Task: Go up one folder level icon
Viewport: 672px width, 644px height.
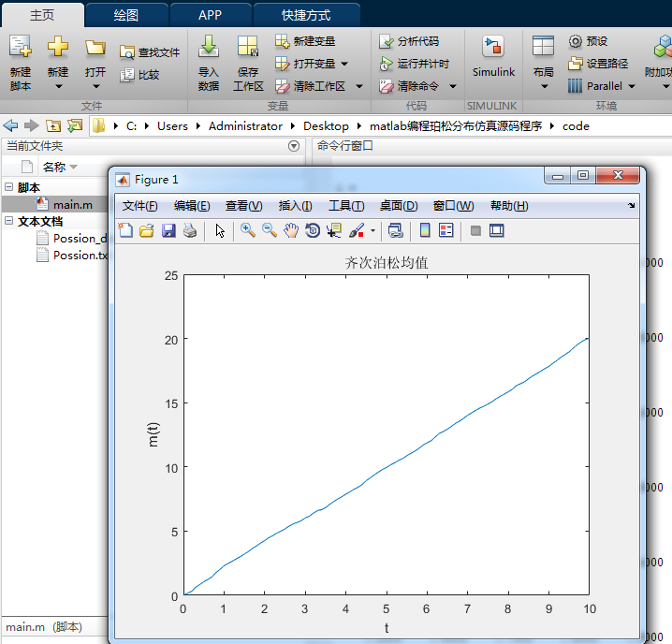Action: tap(53, 125)
